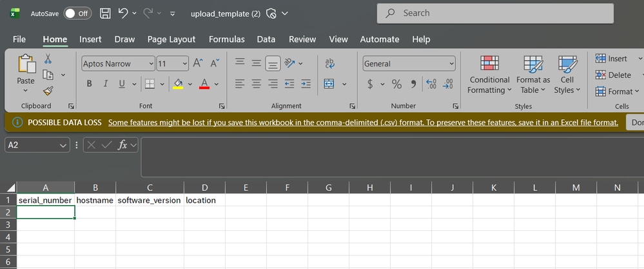The width and height of the screenshot is (644, 269).
Task: Click Merge & Center icon
Action: point(329,84)
